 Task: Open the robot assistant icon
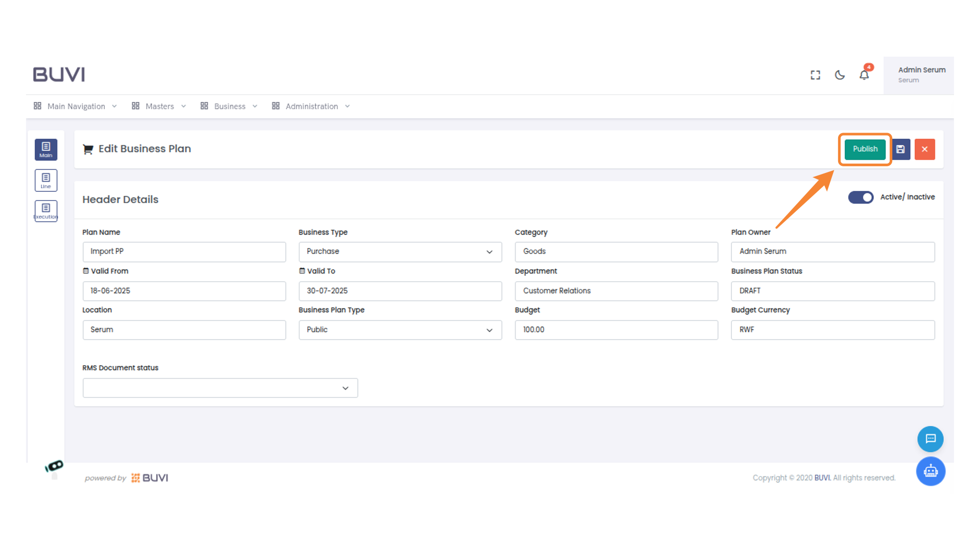point(930,471)
